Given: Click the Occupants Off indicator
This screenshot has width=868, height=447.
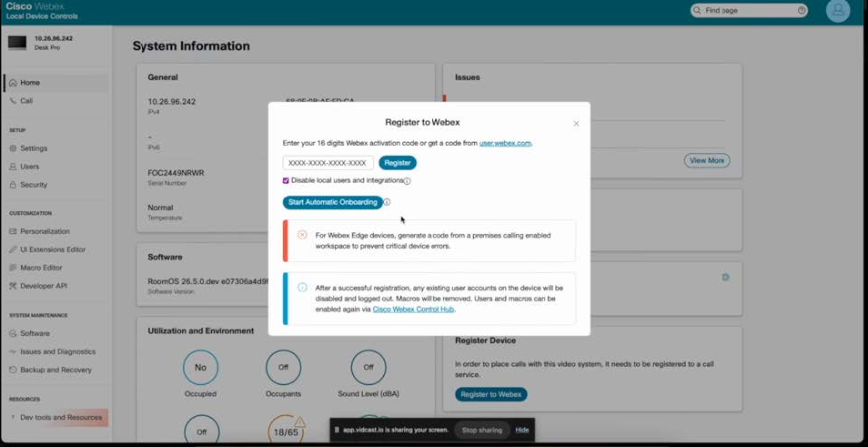Looking at the screenshot, I should tap(284, 367).
